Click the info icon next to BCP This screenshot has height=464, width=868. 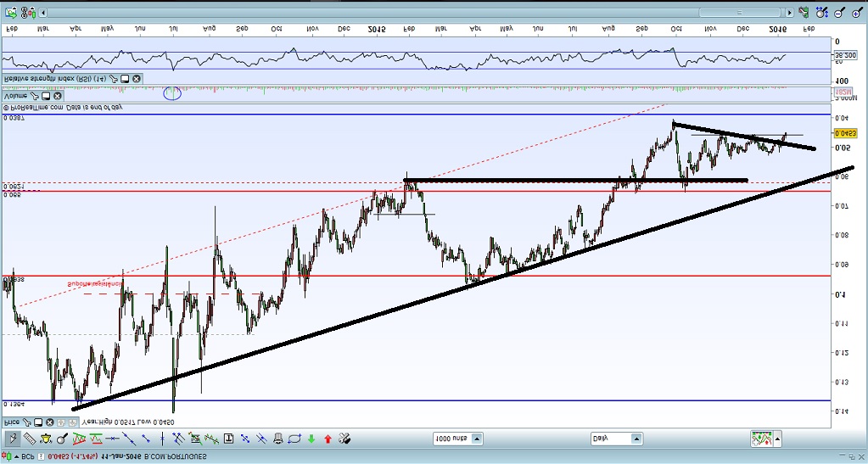[x=41, y=456]
